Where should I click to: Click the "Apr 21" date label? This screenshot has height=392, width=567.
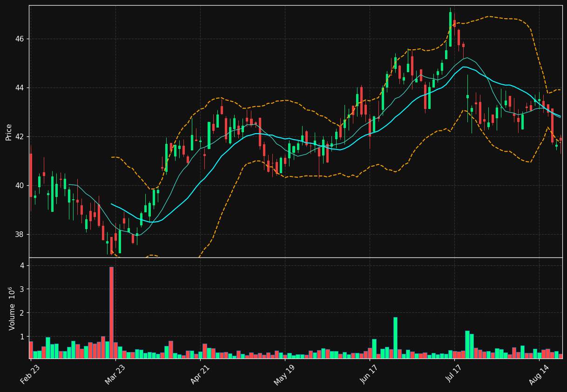[x=200, y=374]
